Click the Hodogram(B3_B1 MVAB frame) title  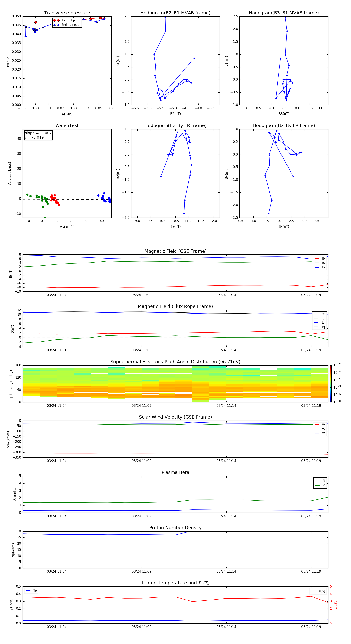284,13
